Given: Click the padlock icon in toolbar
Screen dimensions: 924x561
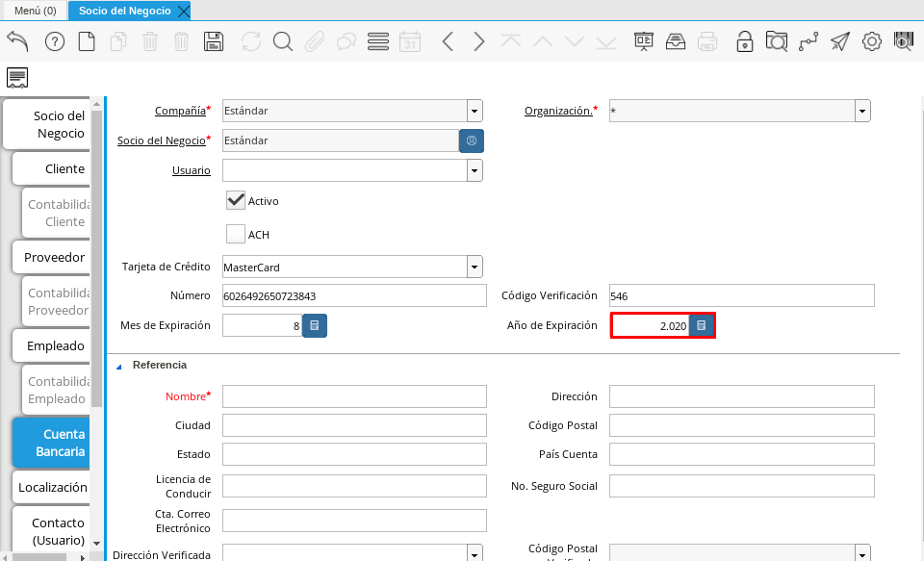Looking at the screenshot, I should click(x=744, y=41).
